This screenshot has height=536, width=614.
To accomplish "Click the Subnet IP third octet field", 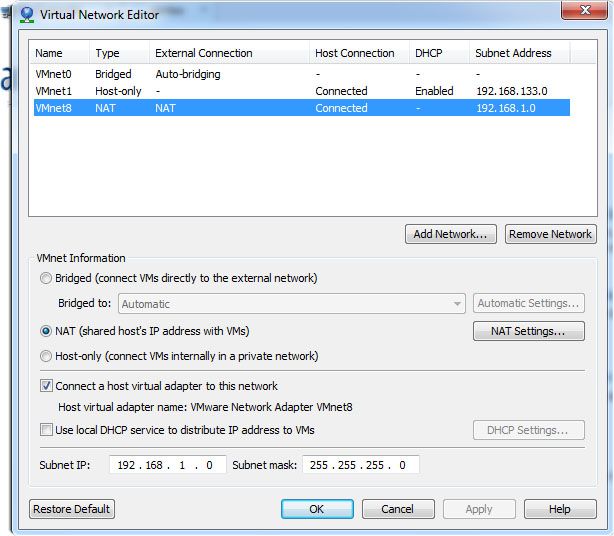I will tap(182, 465).
